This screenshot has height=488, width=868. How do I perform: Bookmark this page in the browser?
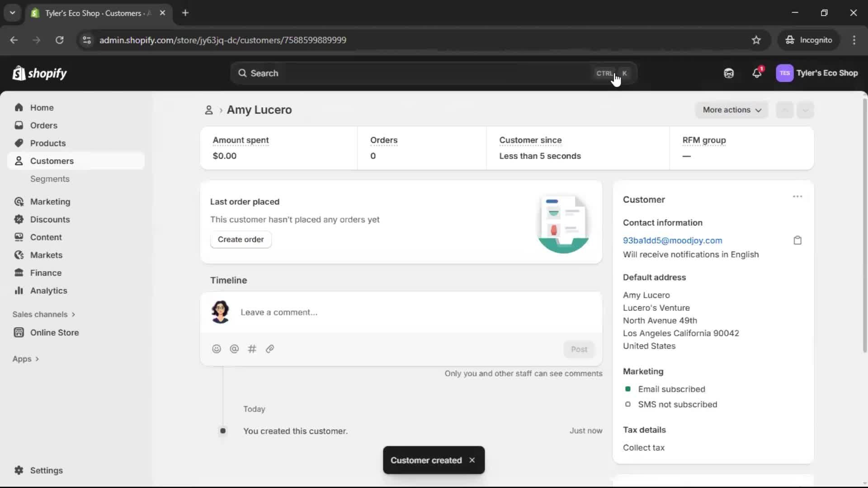[756, 40]
